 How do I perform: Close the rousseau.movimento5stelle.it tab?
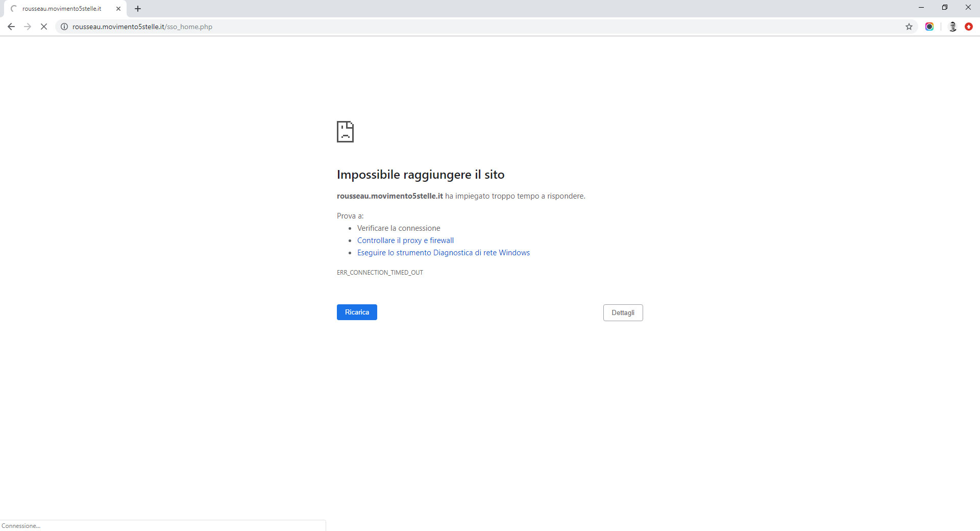pyautogui.click(x=118, y=9)
